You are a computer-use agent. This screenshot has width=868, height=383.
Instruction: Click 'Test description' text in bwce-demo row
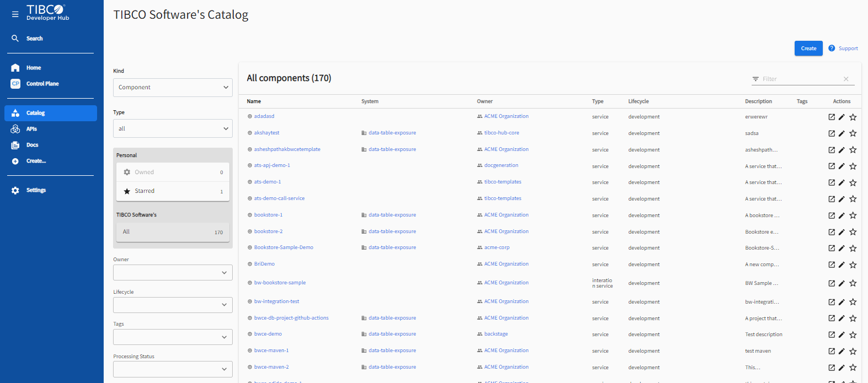coord(764,335)
